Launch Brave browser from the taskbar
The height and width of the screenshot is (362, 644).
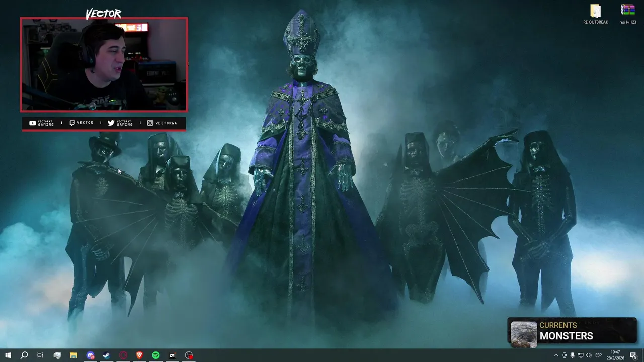[139, 355]
